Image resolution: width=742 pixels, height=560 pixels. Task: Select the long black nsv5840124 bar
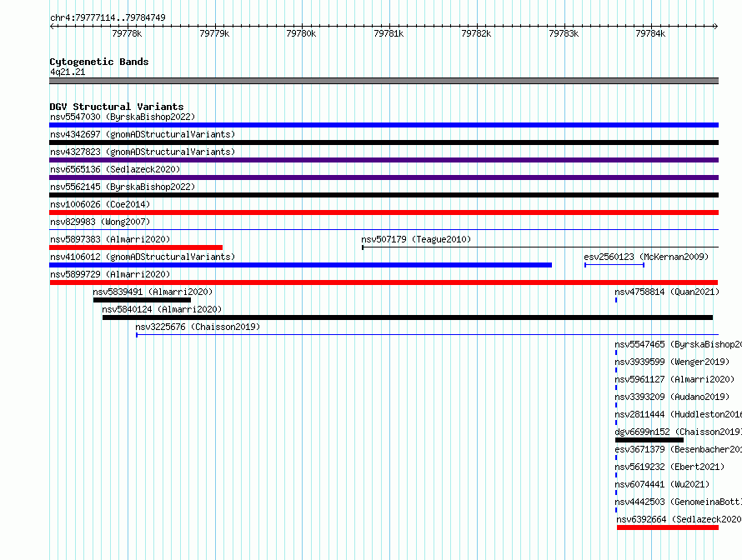[408, 317]
